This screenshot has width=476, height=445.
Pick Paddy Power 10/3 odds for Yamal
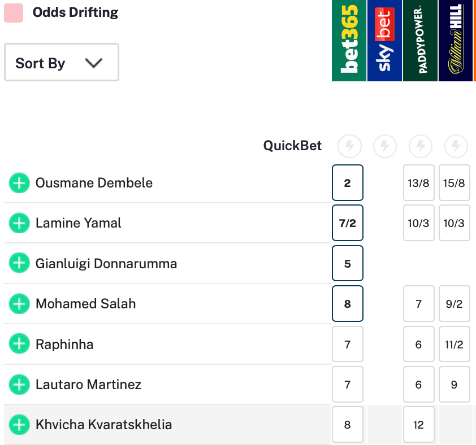419,223
